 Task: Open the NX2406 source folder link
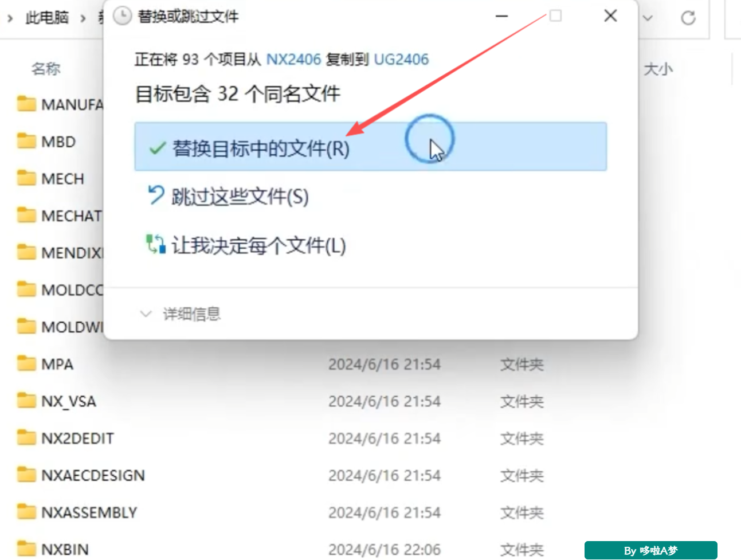[x=293, y=60]
